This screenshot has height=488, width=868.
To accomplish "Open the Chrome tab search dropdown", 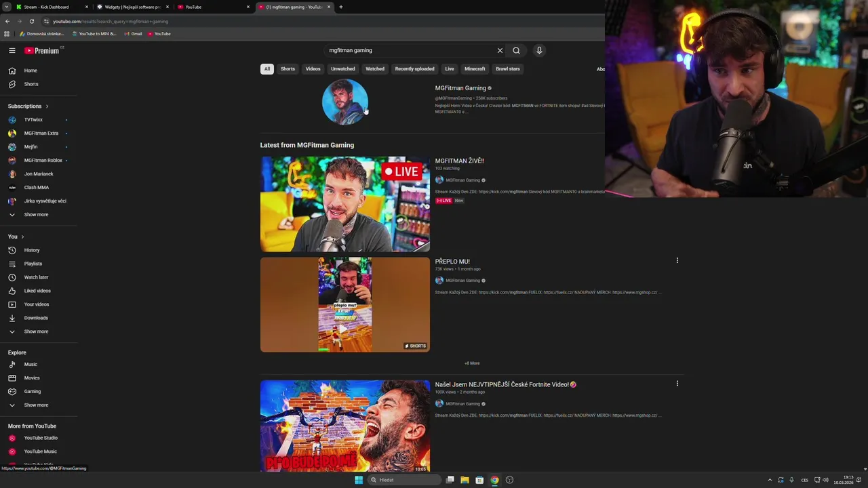I will click(x=7, y=7).
